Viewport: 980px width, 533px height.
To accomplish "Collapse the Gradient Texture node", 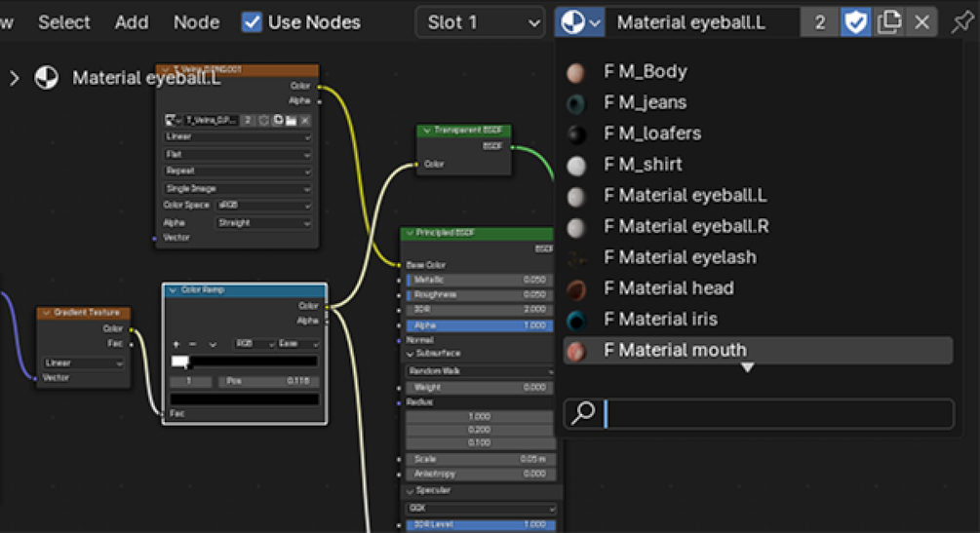I will tap(46, 313).
